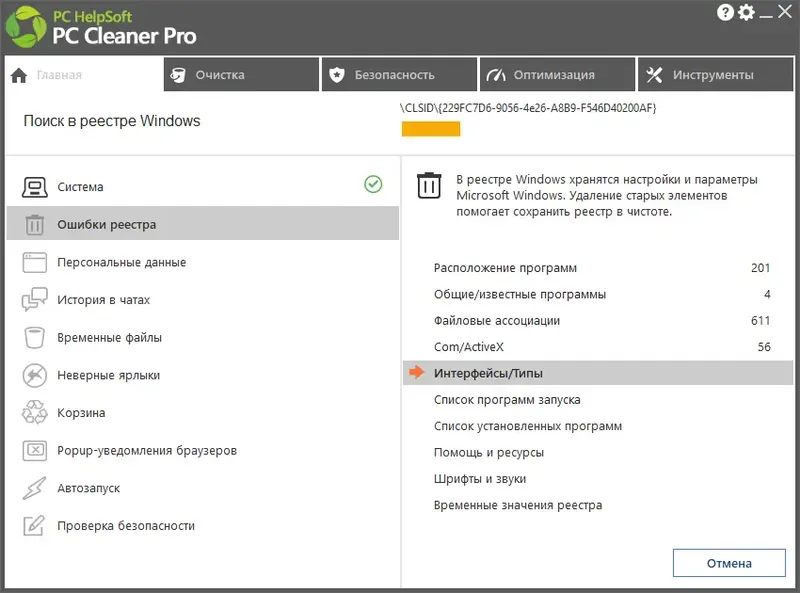Screen dimensions: 800x593
Task: Close the PC Cleaner Pro window
Action: coord(785,11)
